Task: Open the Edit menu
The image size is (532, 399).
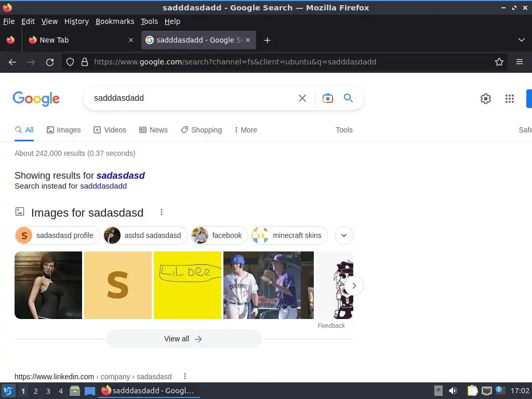Action: [x=28, y=21]
